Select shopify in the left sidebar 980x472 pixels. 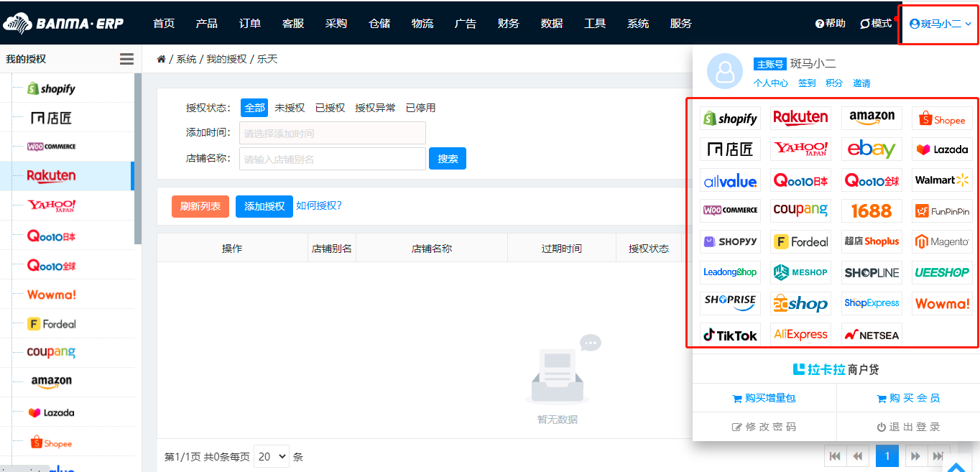tap(51, 88)
